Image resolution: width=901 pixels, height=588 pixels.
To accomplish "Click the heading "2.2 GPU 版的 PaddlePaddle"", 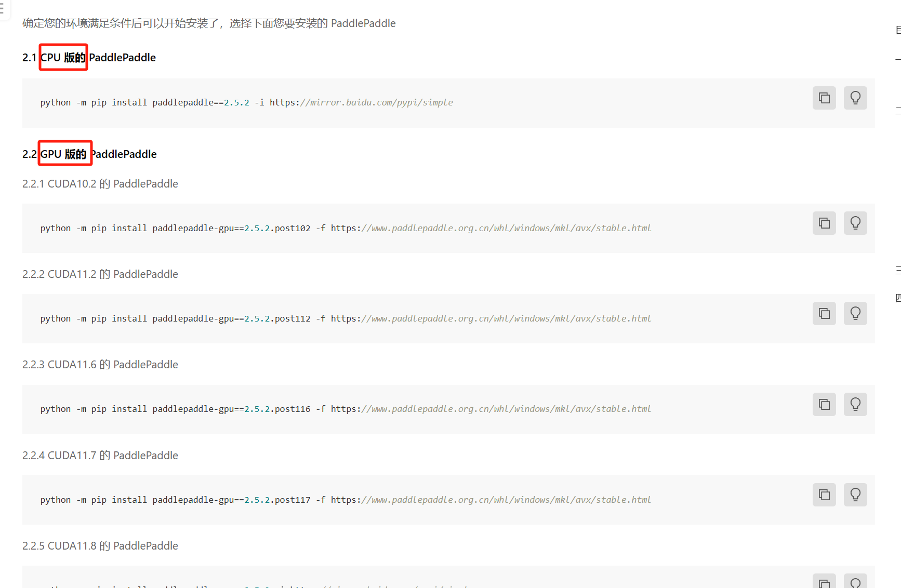I will pyautogui.click(x=89, y=154).
